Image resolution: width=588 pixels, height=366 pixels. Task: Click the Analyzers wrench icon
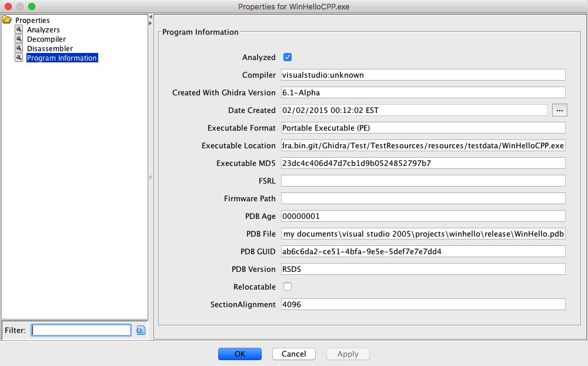point(19,29)
